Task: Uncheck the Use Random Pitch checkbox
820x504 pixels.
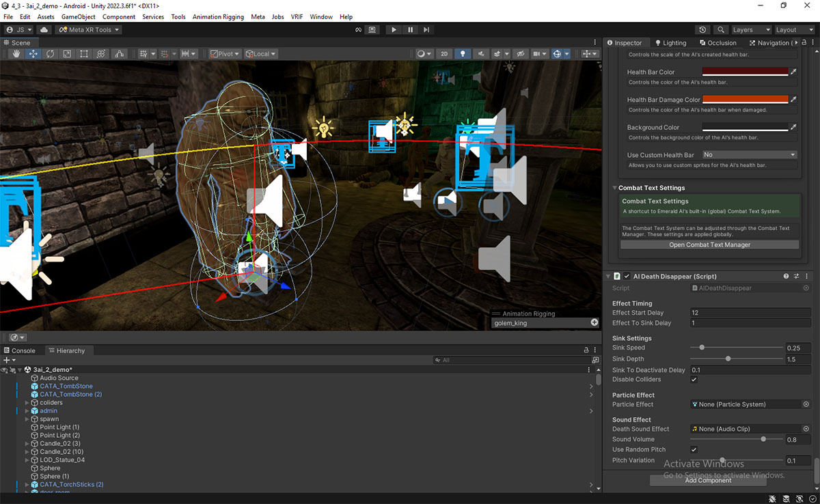Action: point(694,450)
